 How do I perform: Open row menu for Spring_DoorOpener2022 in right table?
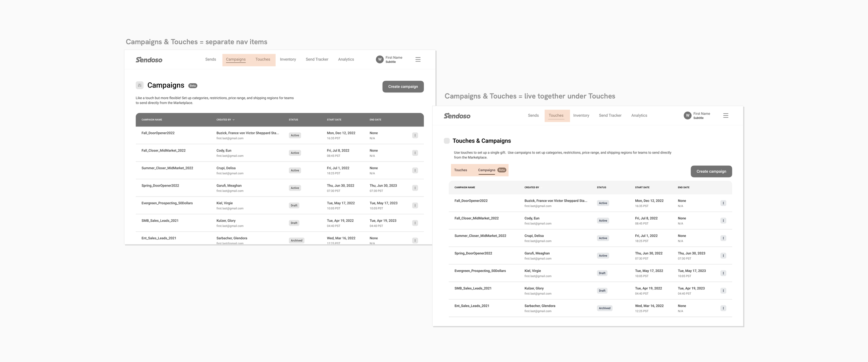pos(723,256)
